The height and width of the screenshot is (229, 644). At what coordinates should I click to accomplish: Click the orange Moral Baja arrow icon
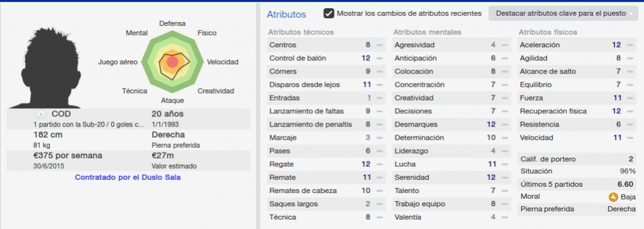pos(613,197)
